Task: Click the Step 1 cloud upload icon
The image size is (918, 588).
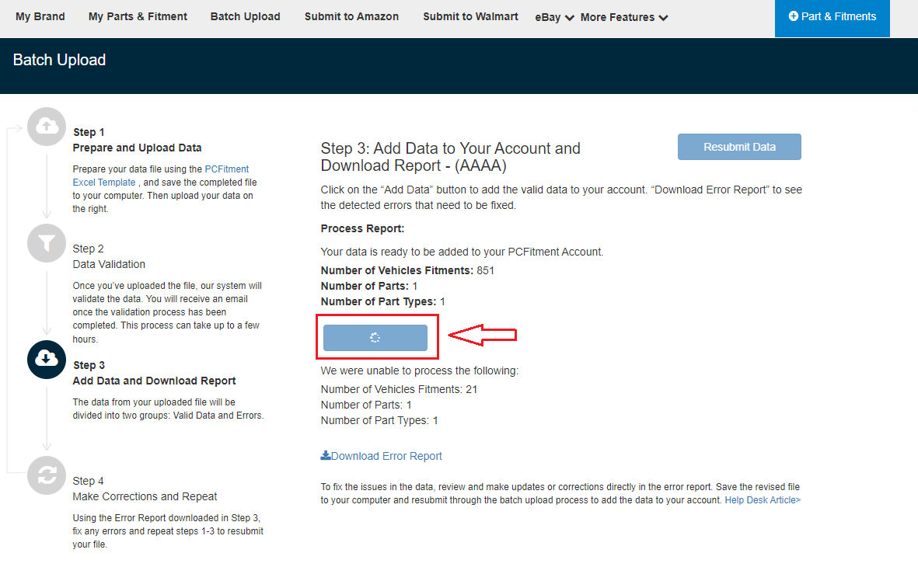Action: [x=47, y=126]
